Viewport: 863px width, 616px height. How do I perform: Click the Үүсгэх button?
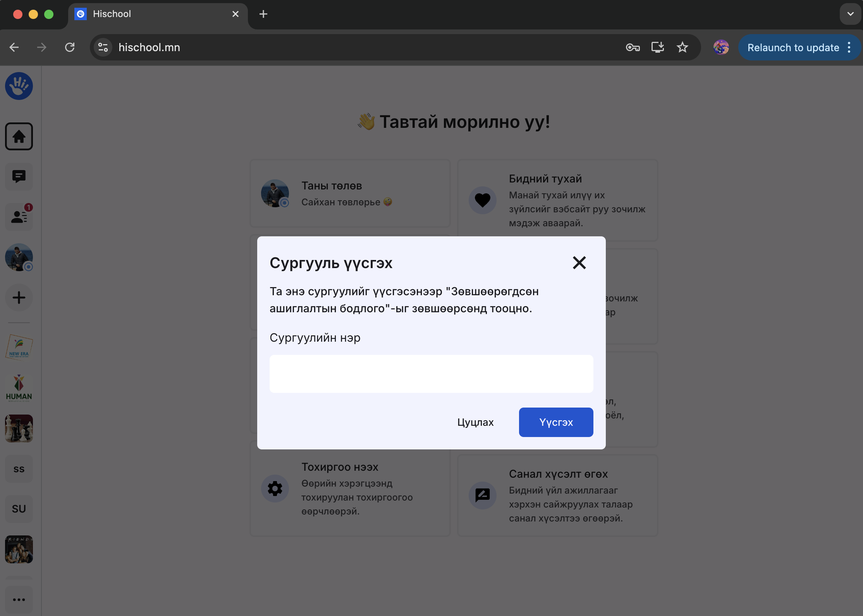(x=556, y=422)
